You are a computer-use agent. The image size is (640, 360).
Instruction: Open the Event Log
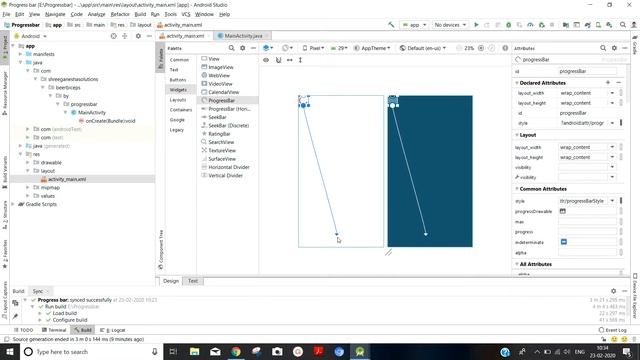(x=613, y=330)
